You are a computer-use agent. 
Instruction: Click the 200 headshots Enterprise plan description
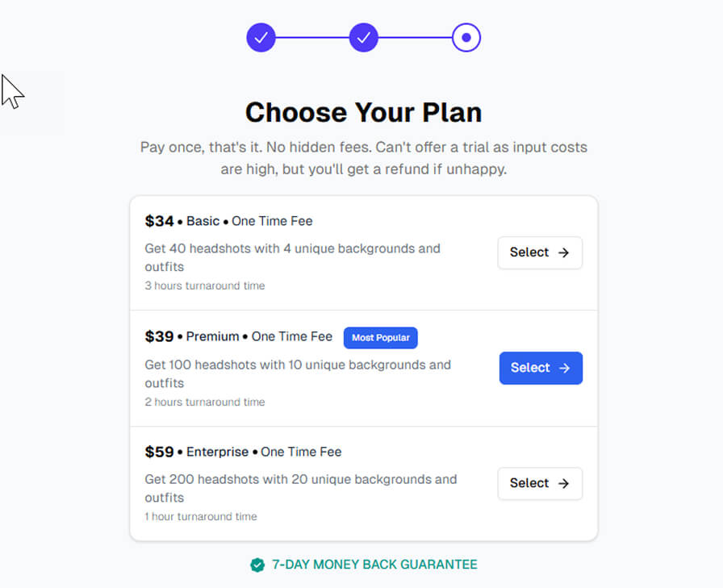(300, 488)
